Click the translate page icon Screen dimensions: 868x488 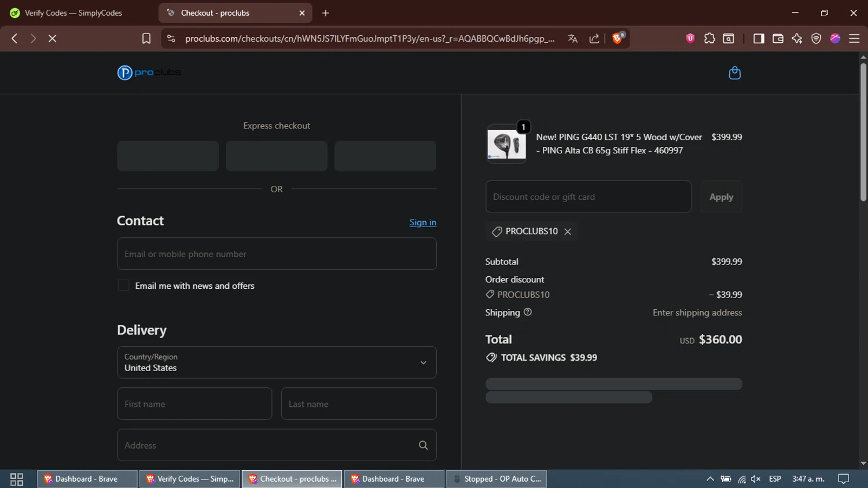point(573,38)
